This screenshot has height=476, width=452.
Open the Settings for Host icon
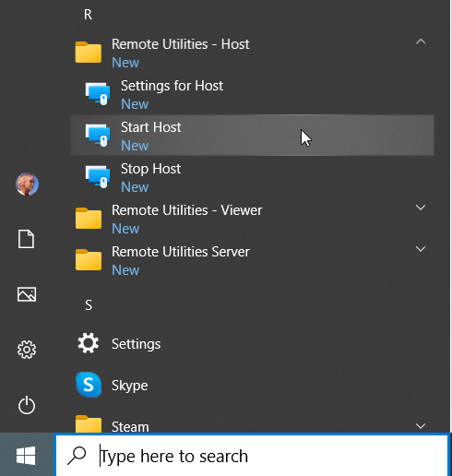click(x=98, y=93)
